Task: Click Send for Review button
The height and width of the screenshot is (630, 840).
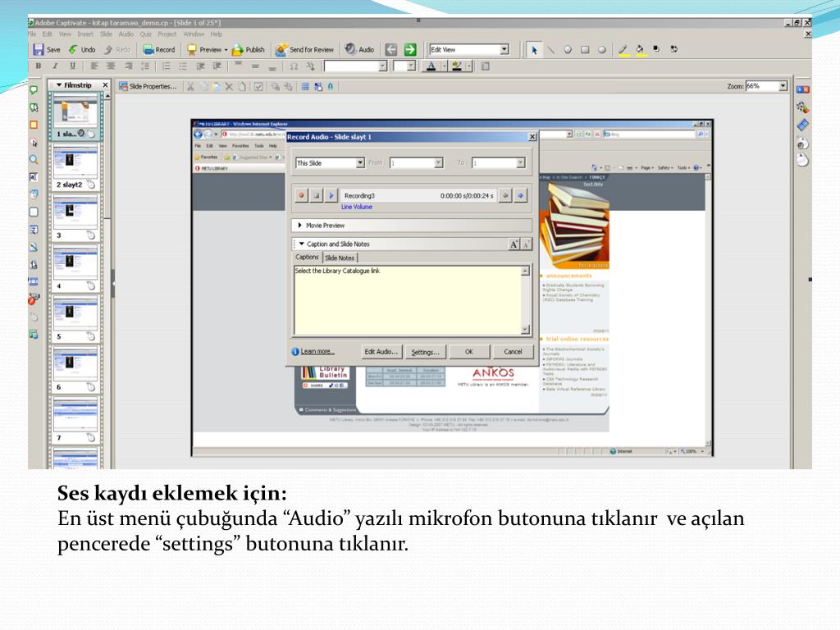Action: 304,50
